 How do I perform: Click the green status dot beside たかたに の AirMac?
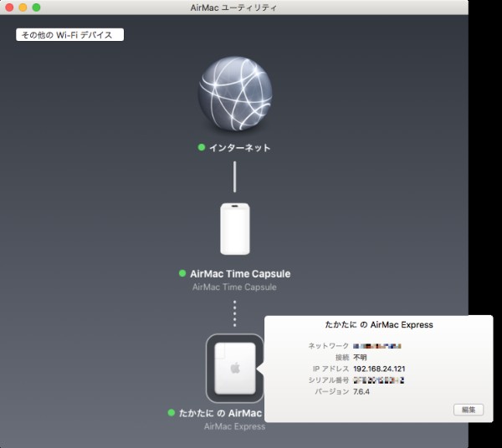172,413
